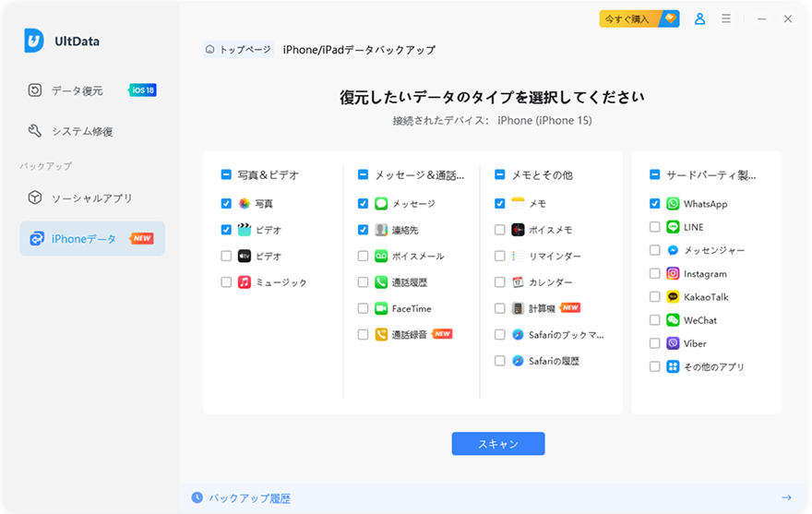Viewport: 812px width, 514px height.
Task: Check the ボイスメール checkbox
Action: pyautogui.click(x=363, y=256)
